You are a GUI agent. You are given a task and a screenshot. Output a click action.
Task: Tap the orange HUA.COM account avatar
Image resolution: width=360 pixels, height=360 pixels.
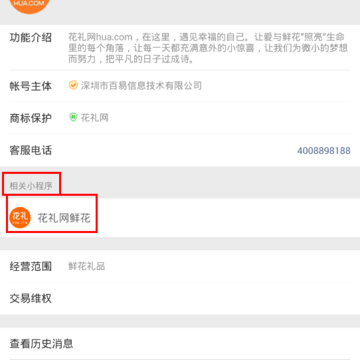pos(30,5)
